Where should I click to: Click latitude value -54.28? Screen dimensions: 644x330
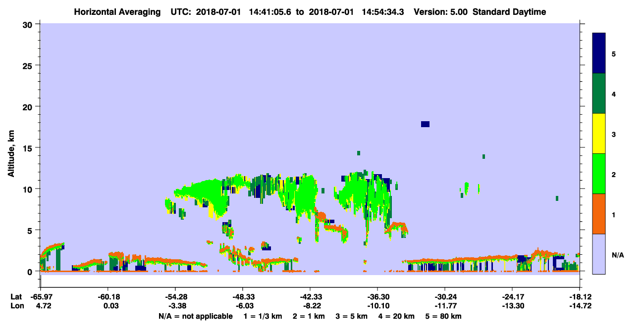pyautogui.click(x=175, y=297)
